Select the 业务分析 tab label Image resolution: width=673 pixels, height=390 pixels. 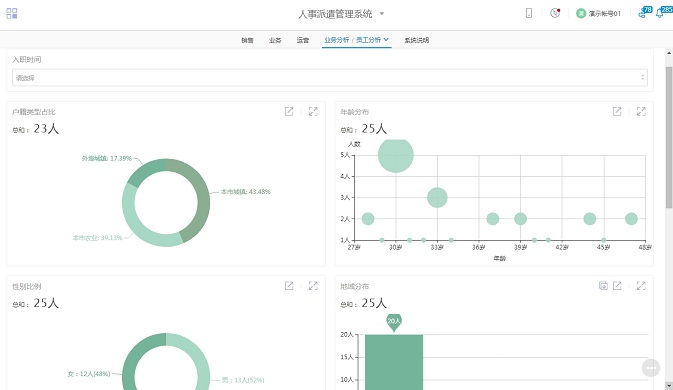(x=336, y=40)
